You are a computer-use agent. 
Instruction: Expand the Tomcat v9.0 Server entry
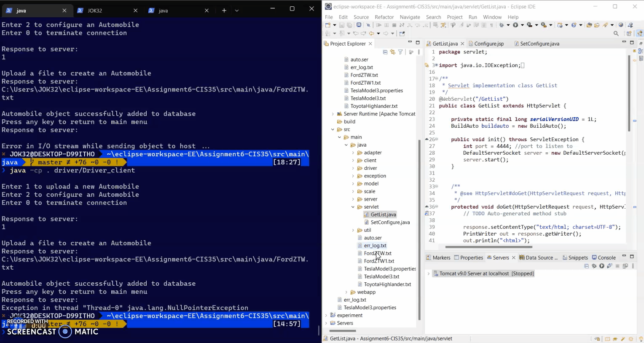(x=429, y=273)
